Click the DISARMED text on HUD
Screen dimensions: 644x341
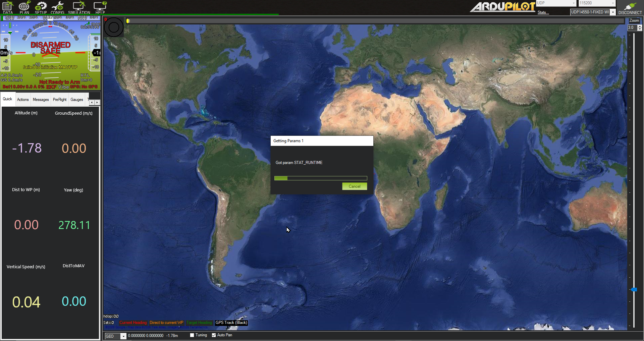pos(51,45)
